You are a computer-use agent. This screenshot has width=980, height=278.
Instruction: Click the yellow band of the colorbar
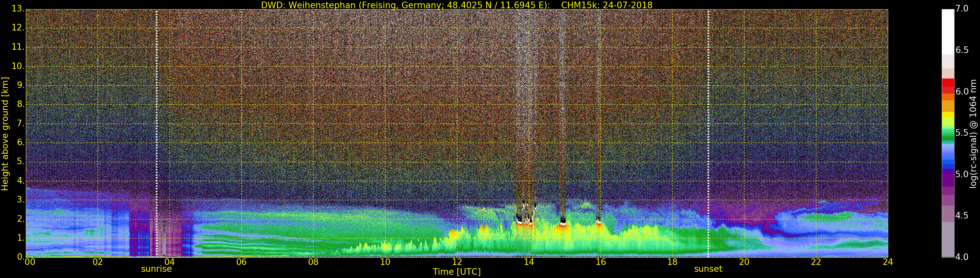[x=948, y=114]
